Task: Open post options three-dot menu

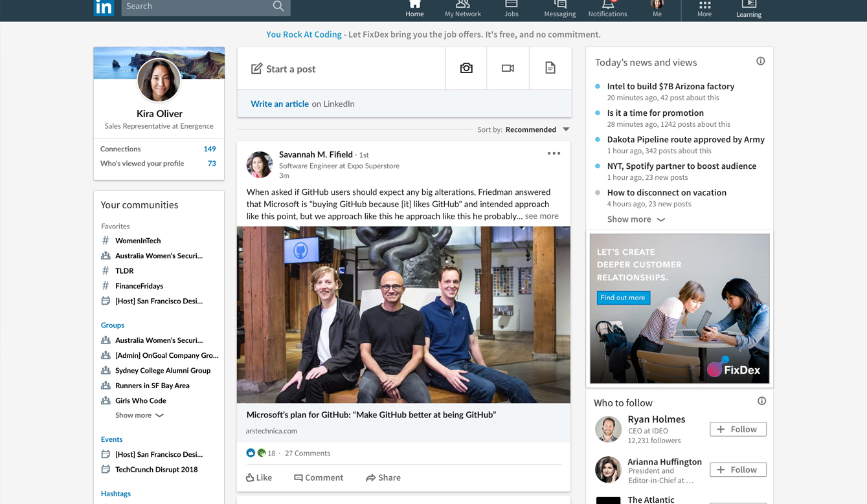Action: pos(554,153)
